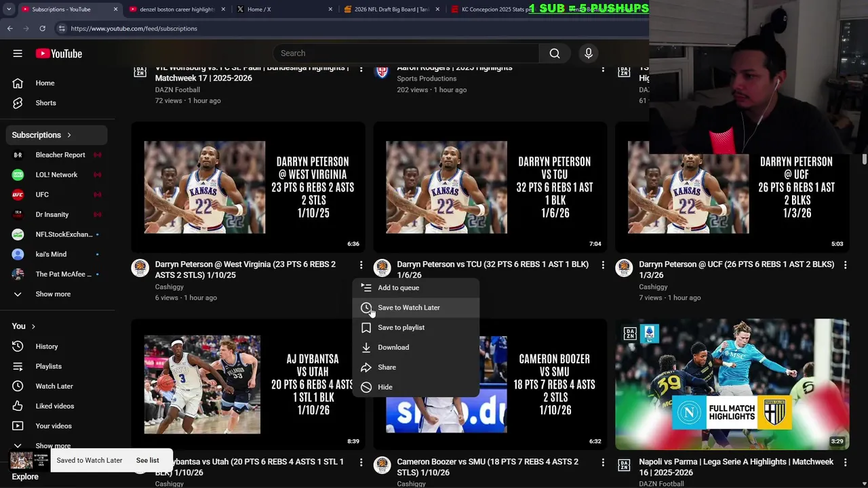Choose Save to Watch Later from menu
The width and height of the screenshot is (868, 488).
(x=416, y=308)
